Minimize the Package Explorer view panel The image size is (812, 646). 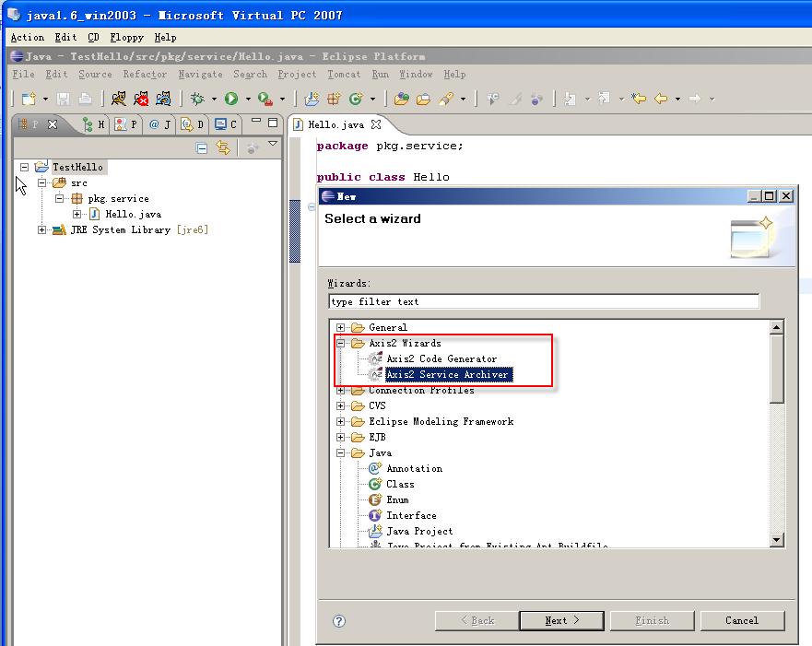point(256,121)
